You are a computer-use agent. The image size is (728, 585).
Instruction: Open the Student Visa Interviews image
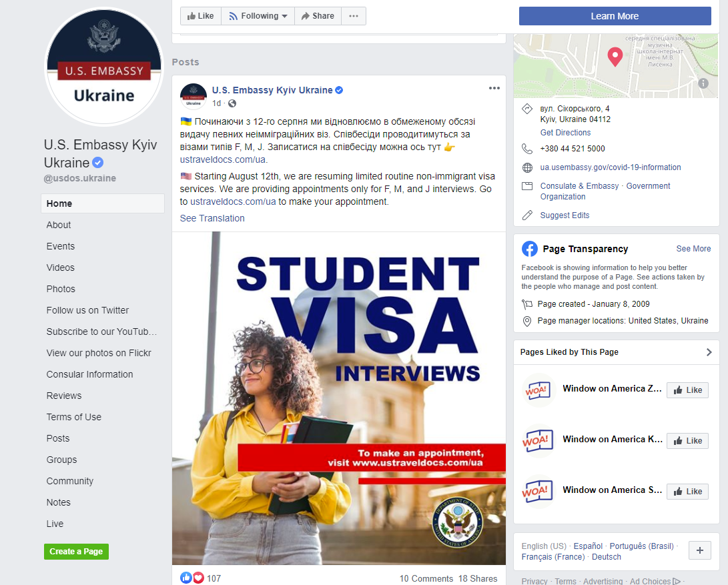point(339,398)
